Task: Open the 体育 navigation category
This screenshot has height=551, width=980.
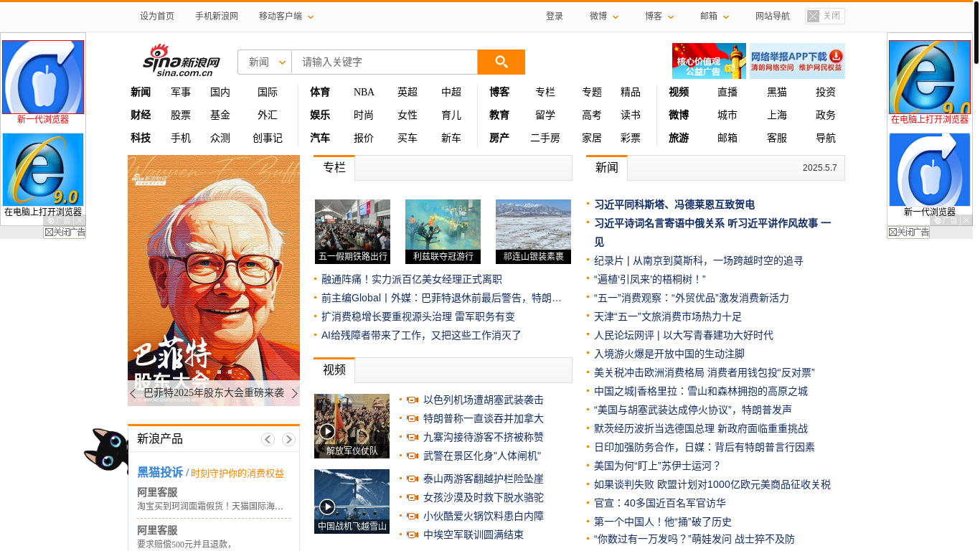Action: click(x=320, y=92)
